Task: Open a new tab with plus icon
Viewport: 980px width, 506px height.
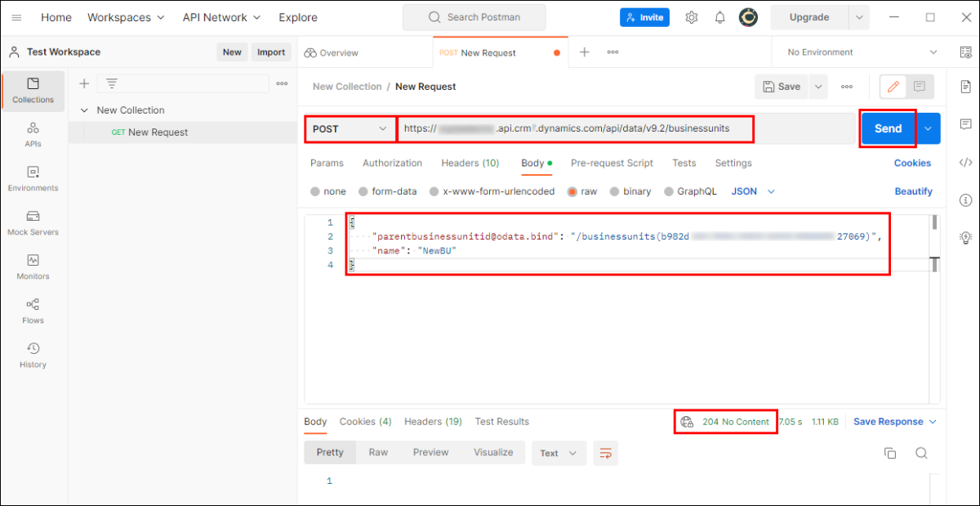Action: click(x=585, y=52)
